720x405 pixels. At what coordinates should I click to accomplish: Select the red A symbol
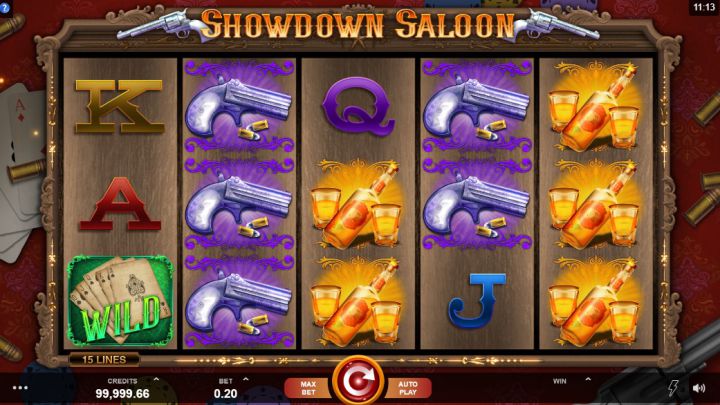pos(120,204)
